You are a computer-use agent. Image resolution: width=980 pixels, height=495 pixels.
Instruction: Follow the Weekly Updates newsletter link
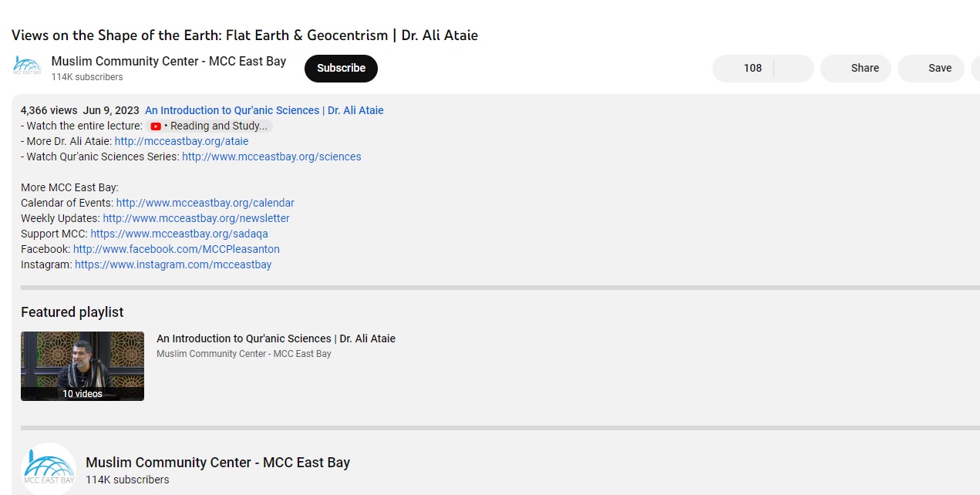(x=196, y=218)
